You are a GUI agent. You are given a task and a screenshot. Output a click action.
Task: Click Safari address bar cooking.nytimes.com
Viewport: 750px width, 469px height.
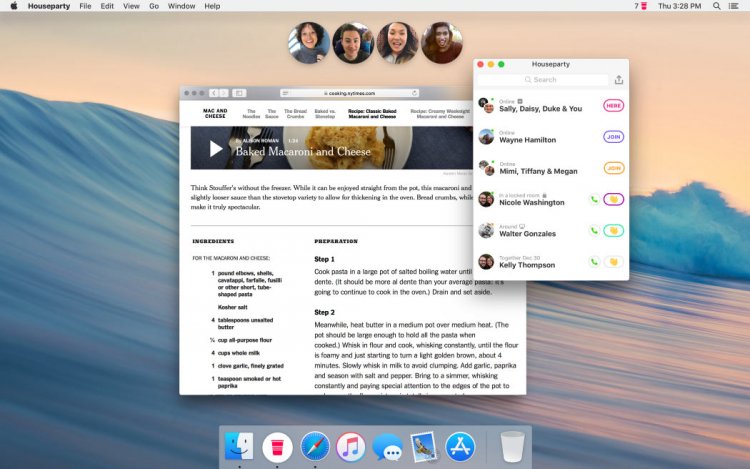click(349, 93)
